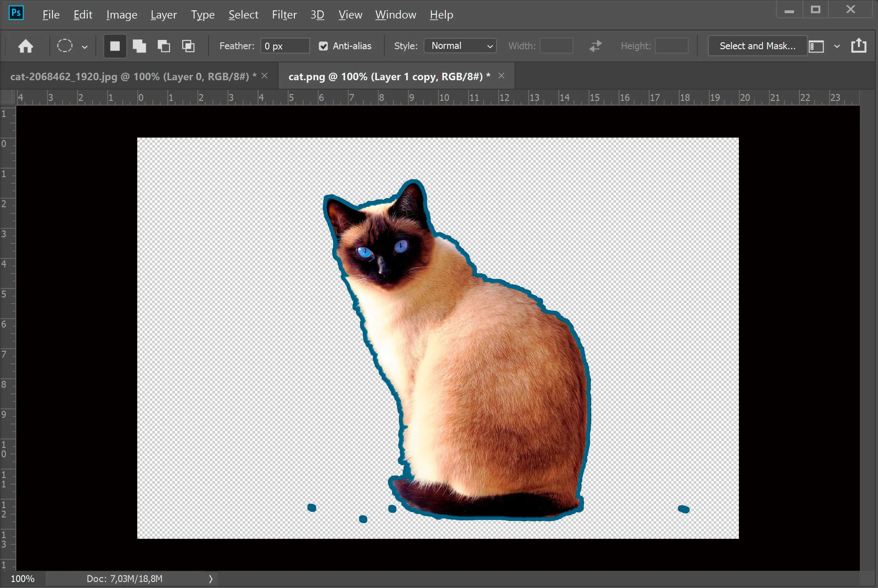This screenshot has height=588, width=878.
Task: Click the layer mask icon in toolbar
Action: (x=816, y=45)
